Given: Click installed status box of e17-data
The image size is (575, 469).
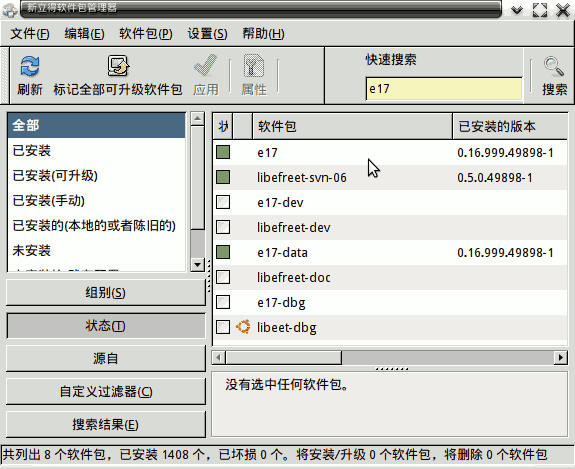Looking at the screenshot, I should click(223, 252).
